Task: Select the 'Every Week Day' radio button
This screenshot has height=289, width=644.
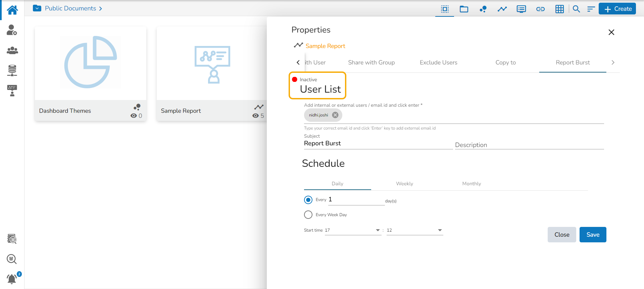Action: pos(308,215)
